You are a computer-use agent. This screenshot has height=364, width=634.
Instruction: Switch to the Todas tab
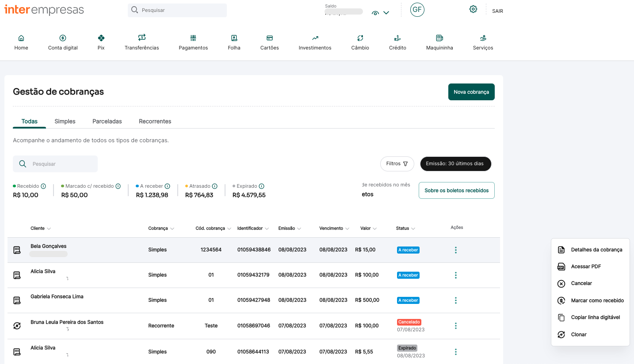pos(30,121)
